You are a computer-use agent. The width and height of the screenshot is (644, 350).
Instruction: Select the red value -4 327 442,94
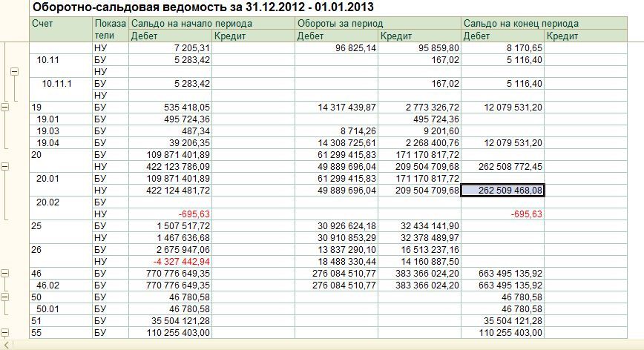tap(182, 262)
